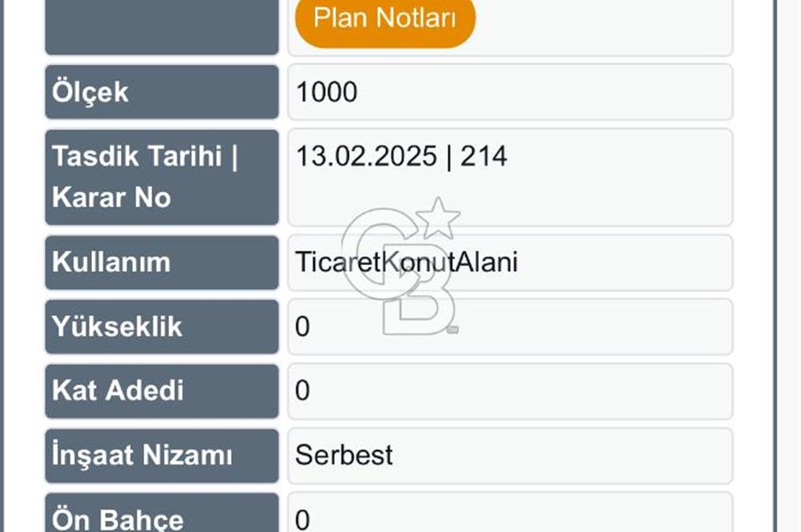Click the decision number 214
Viewport: 801px width, 532px height.
[x=484, y=156]
